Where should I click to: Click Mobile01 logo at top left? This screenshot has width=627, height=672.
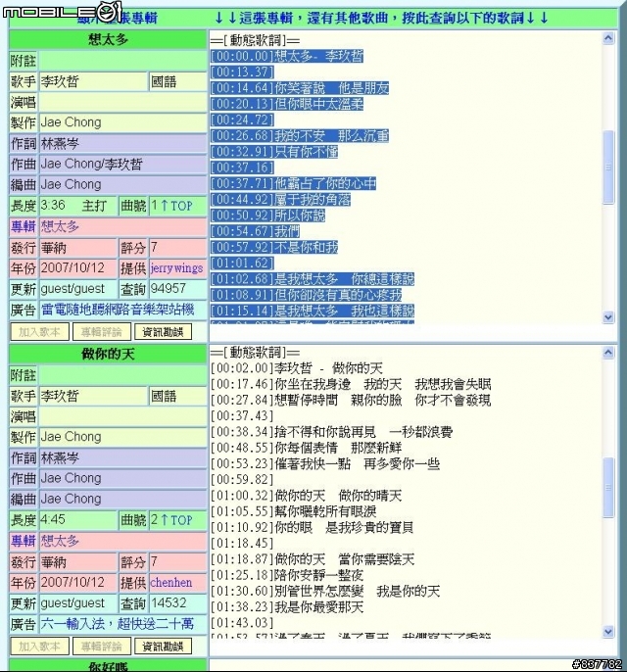pyautogui.click(x=62, y=12)
